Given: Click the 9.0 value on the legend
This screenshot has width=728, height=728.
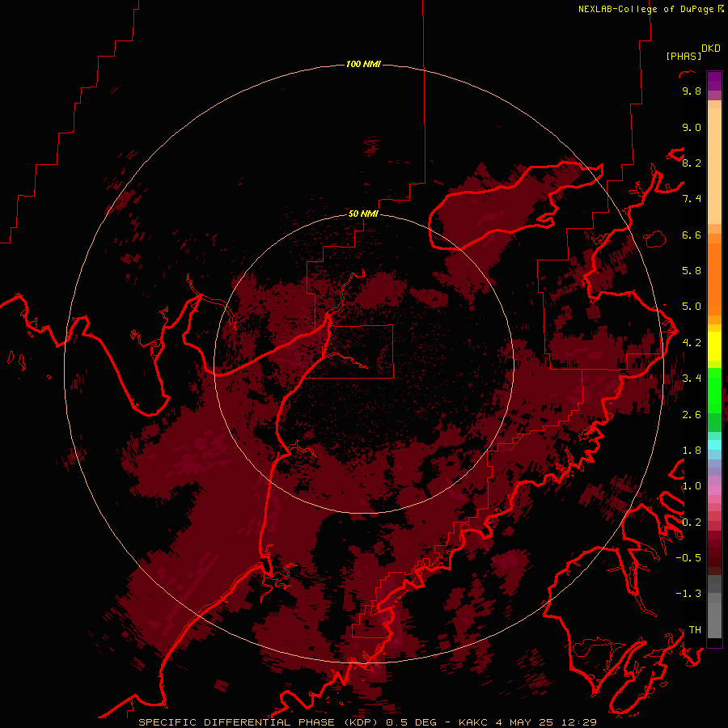Looking at the screenshot, I should tap(692, 127).
